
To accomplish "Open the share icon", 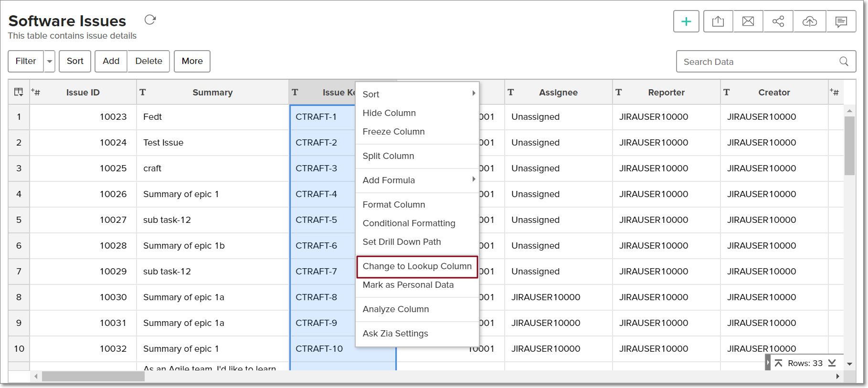I will [x=778, y=21].
